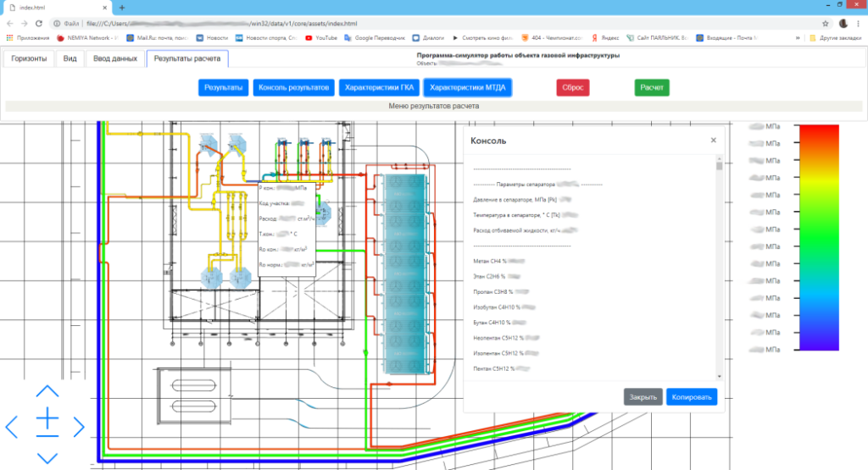Click the console dialog scrollbar down arrow
Image resolution: width=868 pixels, height=470 pixels.
[720, 376]
